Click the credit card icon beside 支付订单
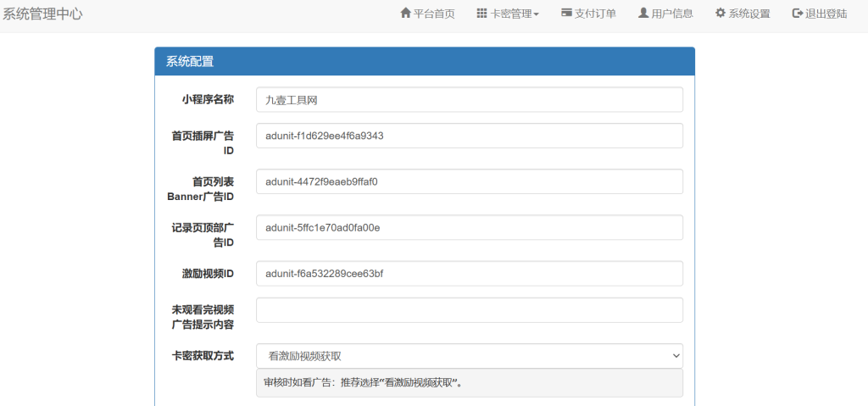The image size is (868, 406). (566, 14)
